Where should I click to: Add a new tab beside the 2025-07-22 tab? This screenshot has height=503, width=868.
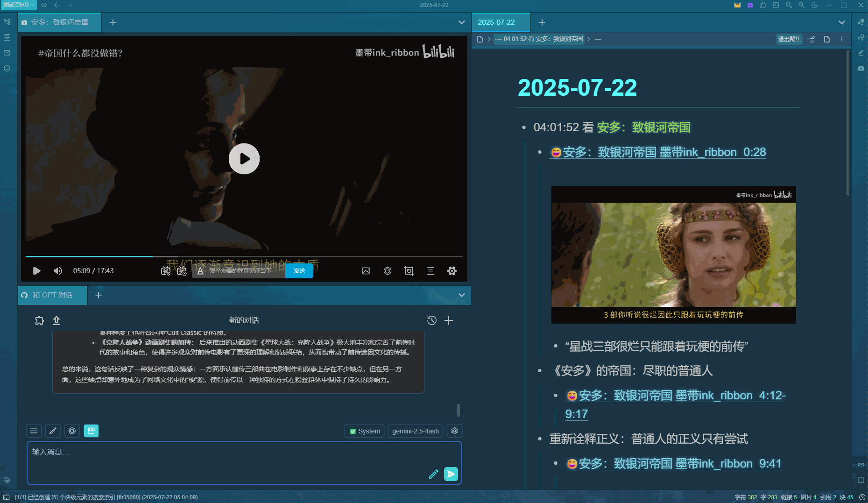pyautogui.click(x=542, y=22)
